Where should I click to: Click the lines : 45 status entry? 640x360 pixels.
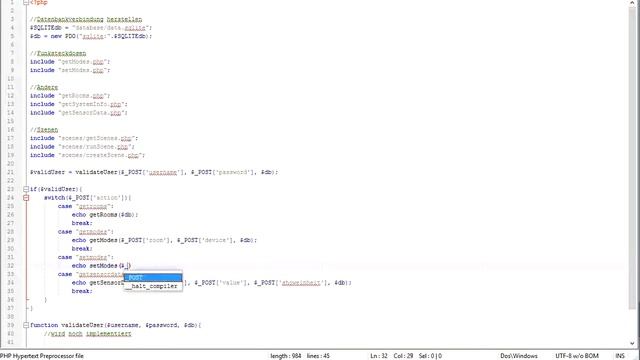point(318,356)
